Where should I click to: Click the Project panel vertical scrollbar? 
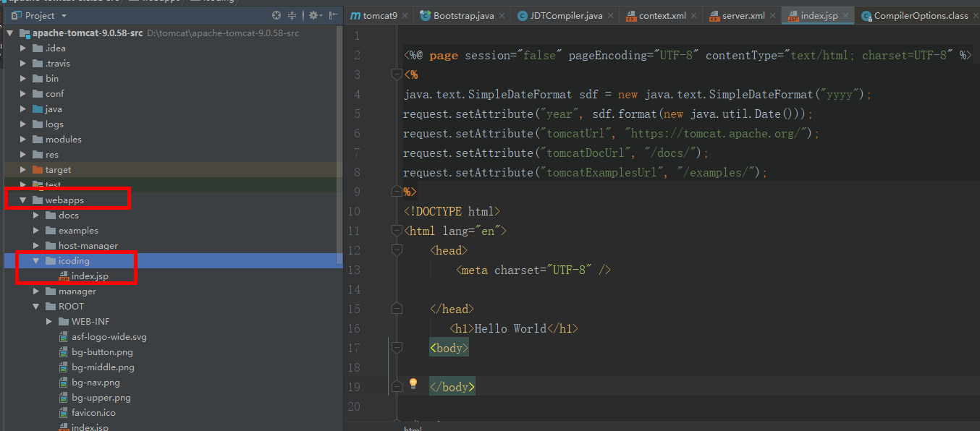(x=339, y=145)
